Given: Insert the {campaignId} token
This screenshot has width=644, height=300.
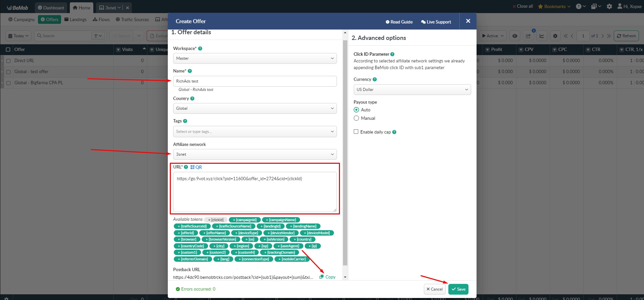Looking at the screenshot, I should tap(245, 220).
